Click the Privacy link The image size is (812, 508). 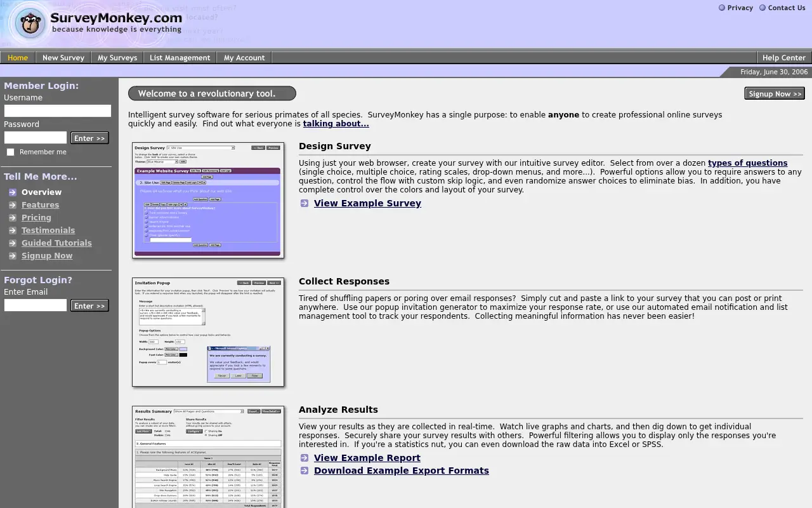click(740, 8)
